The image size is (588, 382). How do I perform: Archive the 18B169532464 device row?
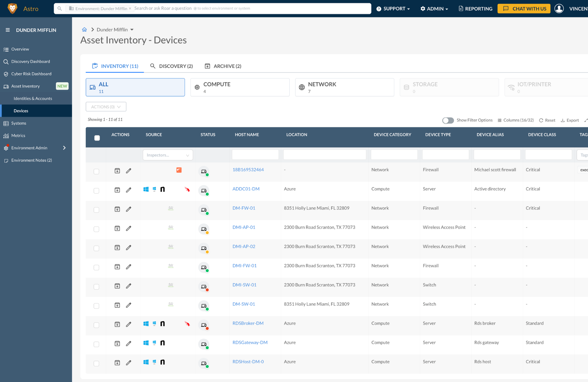117,171
